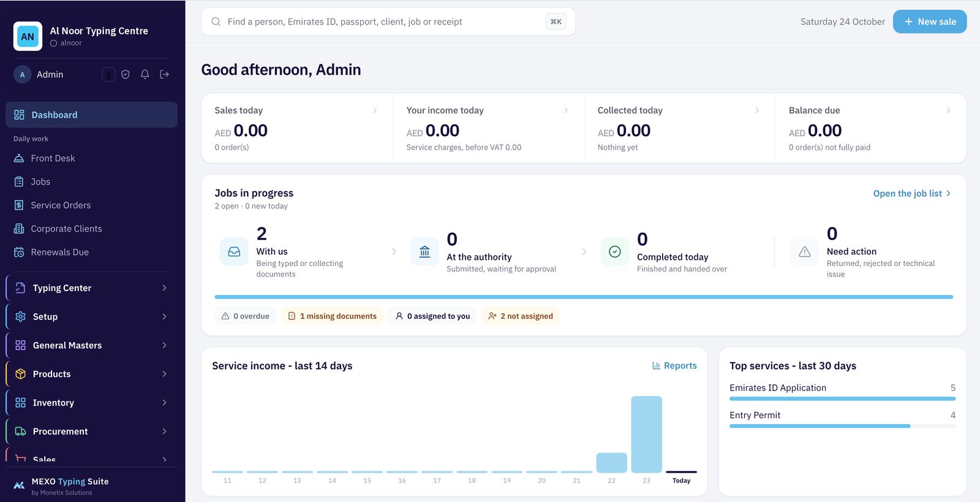The height and width of the screenshot is (502, 980).
Task: Expand the General Masters section
Action: tap(91, 345)
